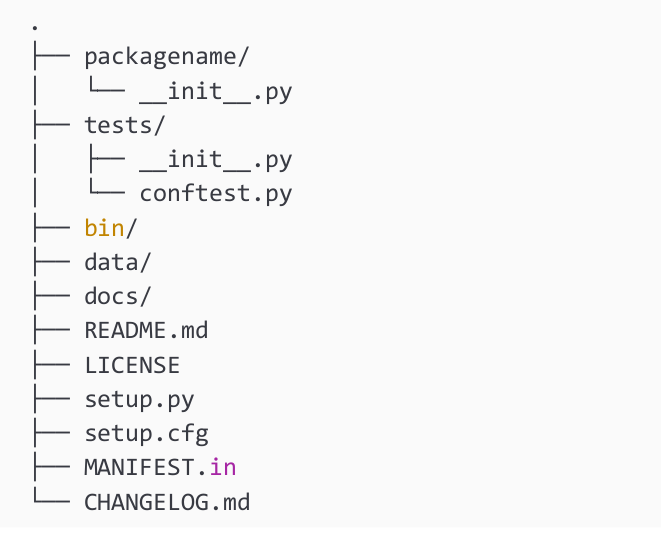
Task: Click the tests/ directory name
Action: (124, 126)
